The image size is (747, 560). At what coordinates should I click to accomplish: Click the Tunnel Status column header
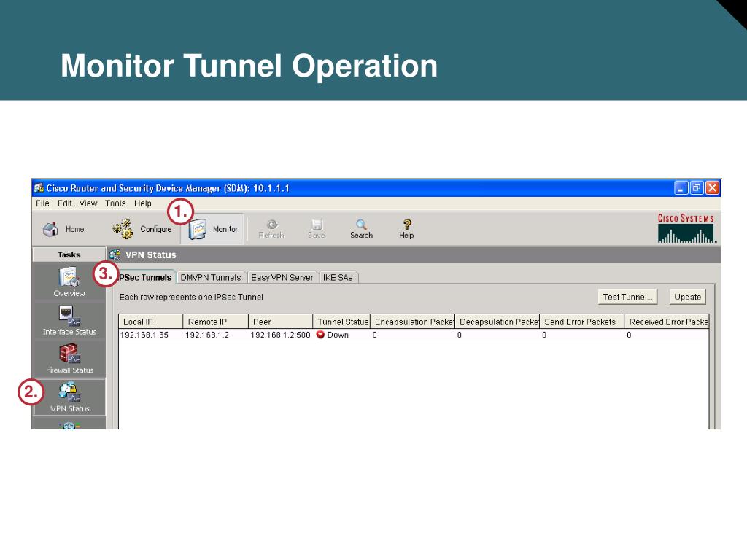click(x=341, y=322)
